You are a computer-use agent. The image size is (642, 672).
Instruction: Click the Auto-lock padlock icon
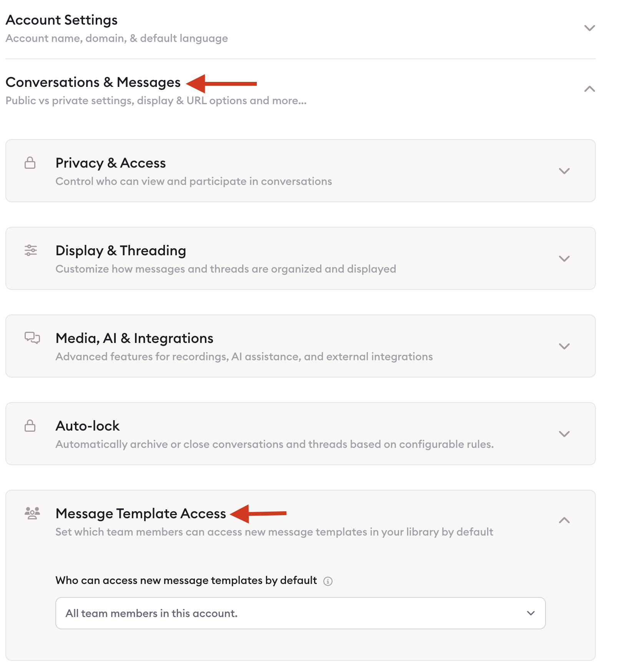(30, 426)
